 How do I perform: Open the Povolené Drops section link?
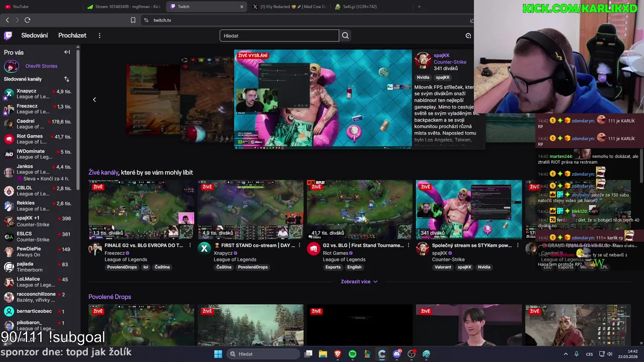pyautogui.click(x=110, y=297)
